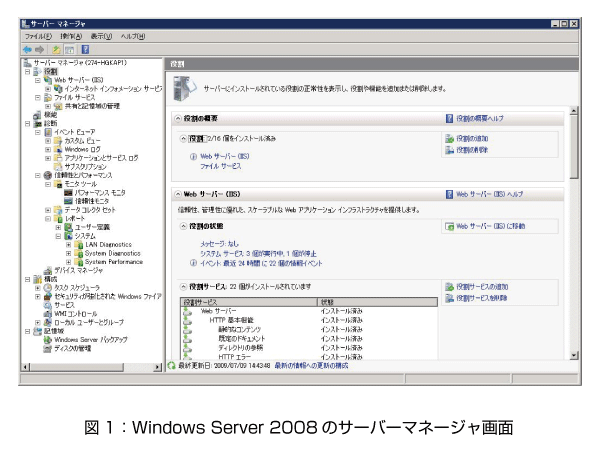The image size is (600, 450).
Task: Click the HTTP 基本機能 row in table
Action: [309, 320]
